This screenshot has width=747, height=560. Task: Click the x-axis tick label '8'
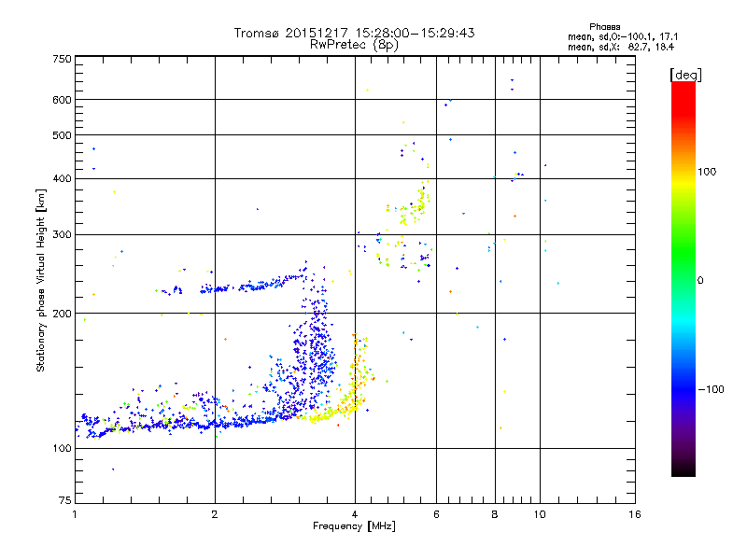(495, 514)
